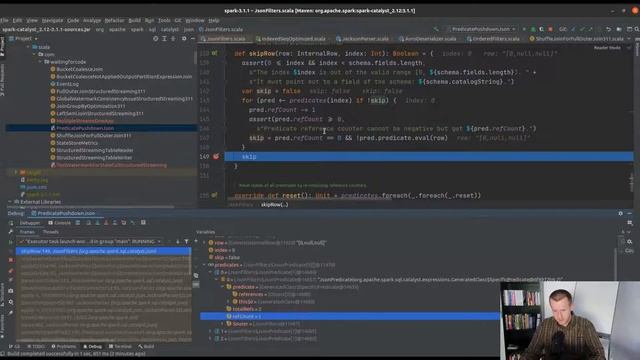640x360 pixels.
Task: Click the previous frame down arrow icon
Action: click(x=178, y=242)
